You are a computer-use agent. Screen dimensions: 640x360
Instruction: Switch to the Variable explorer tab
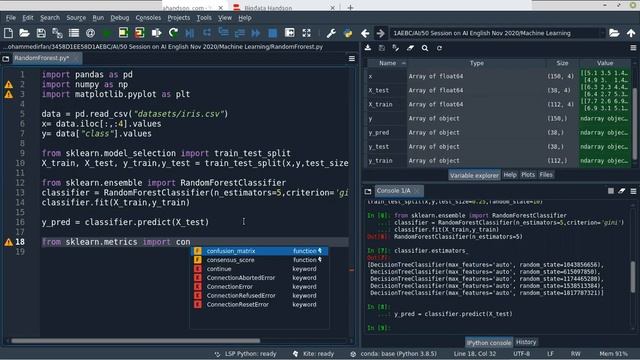474,175
